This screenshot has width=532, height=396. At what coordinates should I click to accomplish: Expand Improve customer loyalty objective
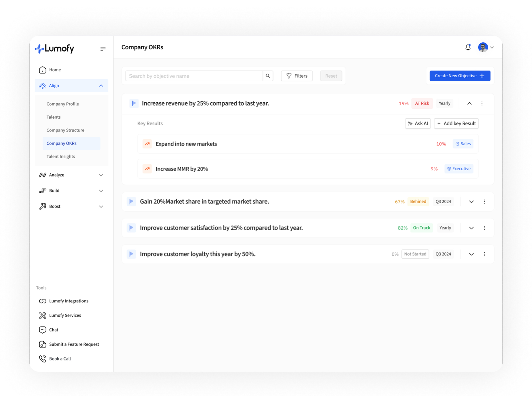(471, 254)
